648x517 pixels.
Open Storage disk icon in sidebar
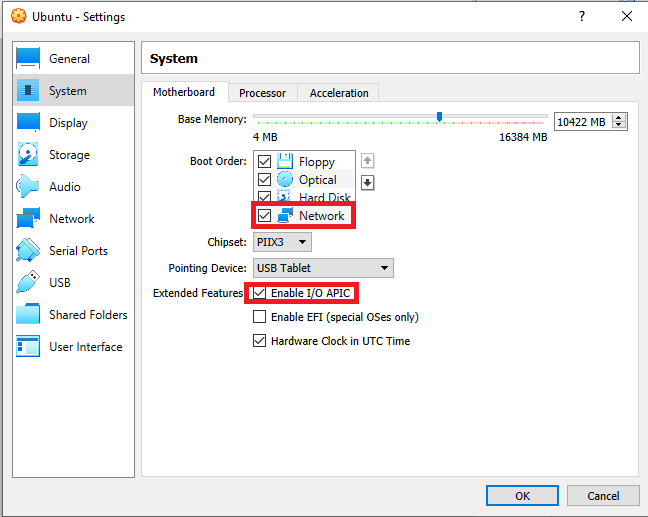tap(28, 154)
